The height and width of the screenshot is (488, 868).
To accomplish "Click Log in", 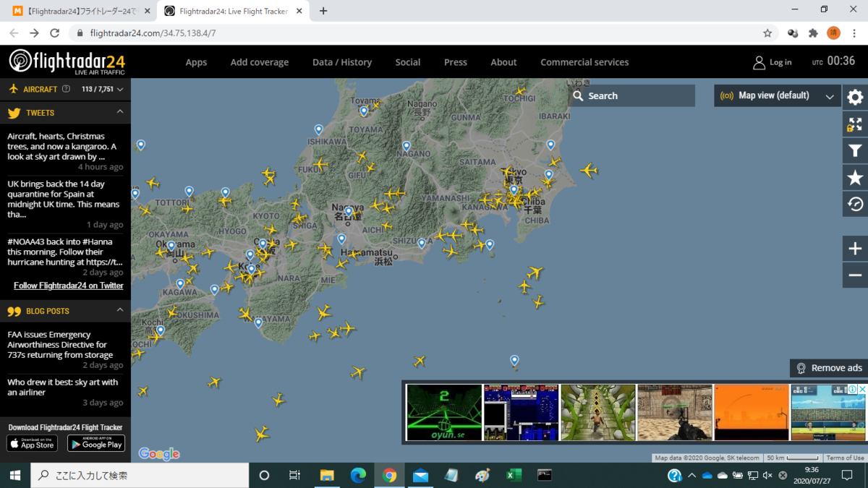I will pos(780,62).
